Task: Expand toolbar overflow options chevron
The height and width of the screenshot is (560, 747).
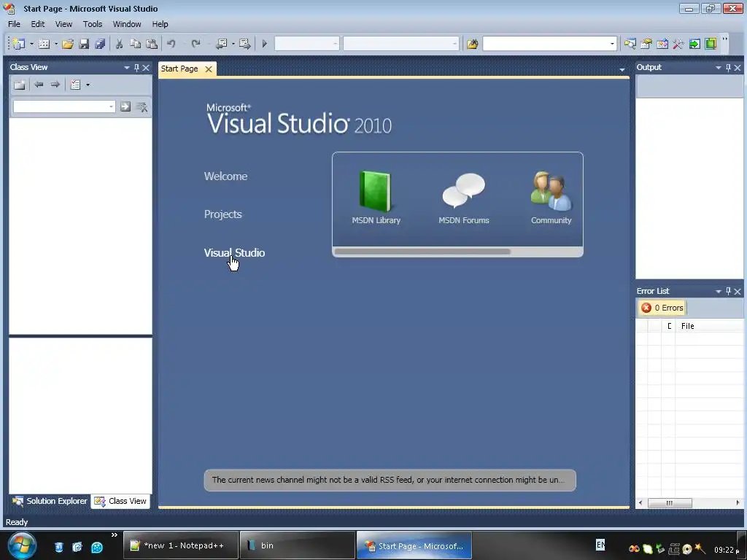Action: pyautogui.click(x=724, y=41)
